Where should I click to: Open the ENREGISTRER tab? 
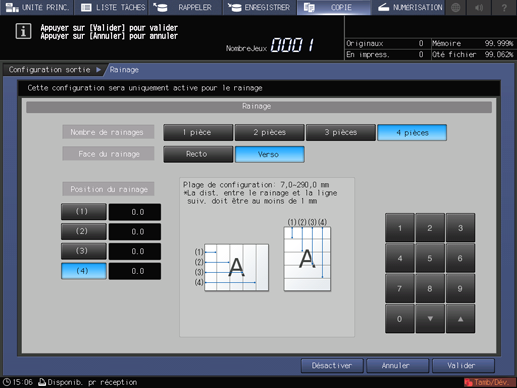(x=260, y=7)
